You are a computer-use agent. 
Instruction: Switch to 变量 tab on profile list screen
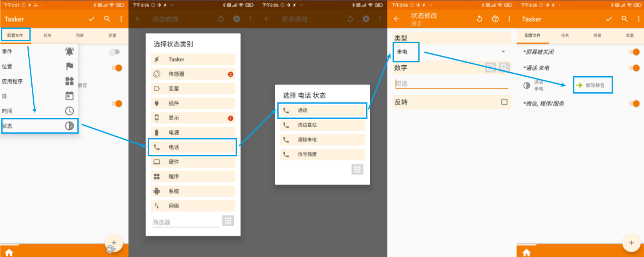click(x=629, y=35)
